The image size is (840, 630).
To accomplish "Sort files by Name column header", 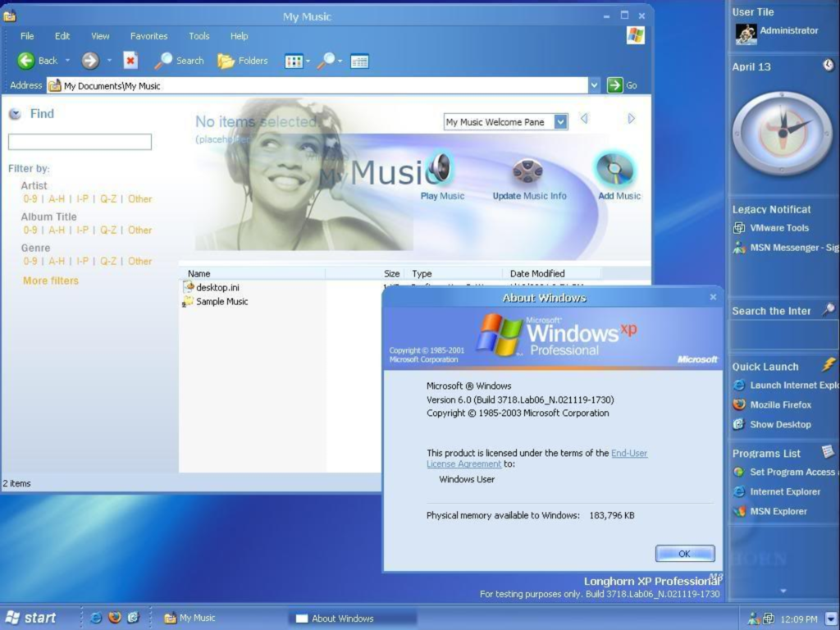I will pyautogui.click(x=253, y=273).
